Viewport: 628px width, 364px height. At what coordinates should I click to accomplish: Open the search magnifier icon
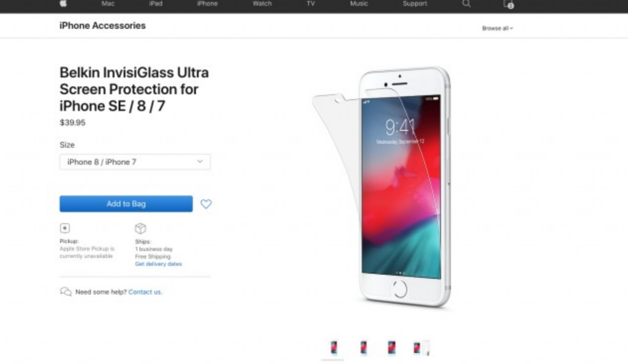point(466,3)
